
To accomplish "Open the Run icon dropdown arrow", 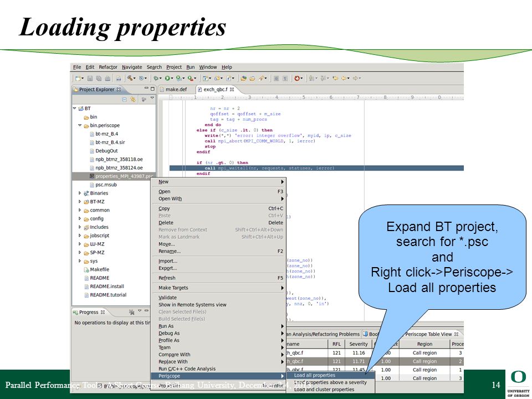I will pyautogui.click(x=172, y=79).
